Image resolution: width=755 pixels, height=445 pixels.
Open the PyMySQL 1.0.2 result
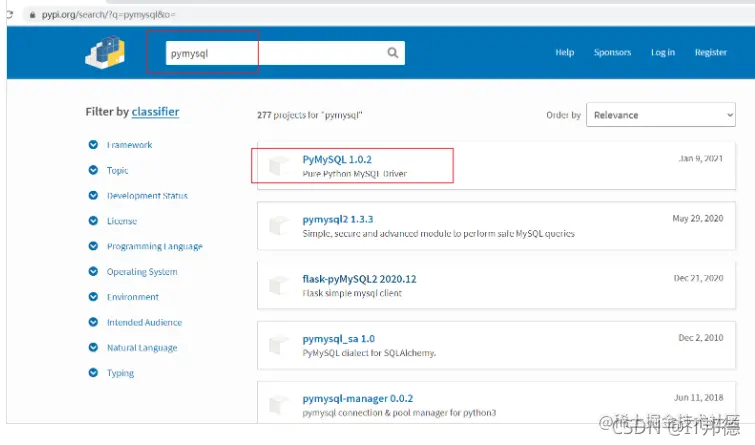point(337,159)
